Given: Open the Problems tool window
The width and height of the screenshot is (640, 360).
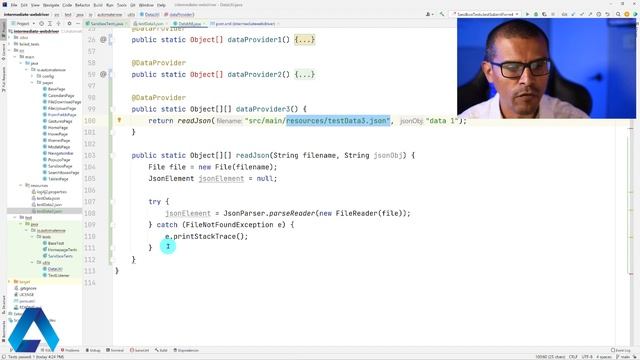Looking at the screenshot, I should click(70, 350).
